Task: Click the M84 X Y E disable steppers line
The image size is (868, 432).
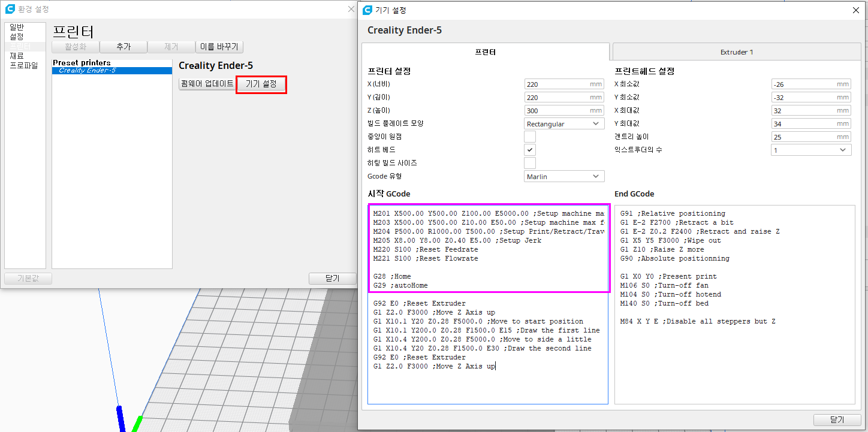Action: [698, 321]
